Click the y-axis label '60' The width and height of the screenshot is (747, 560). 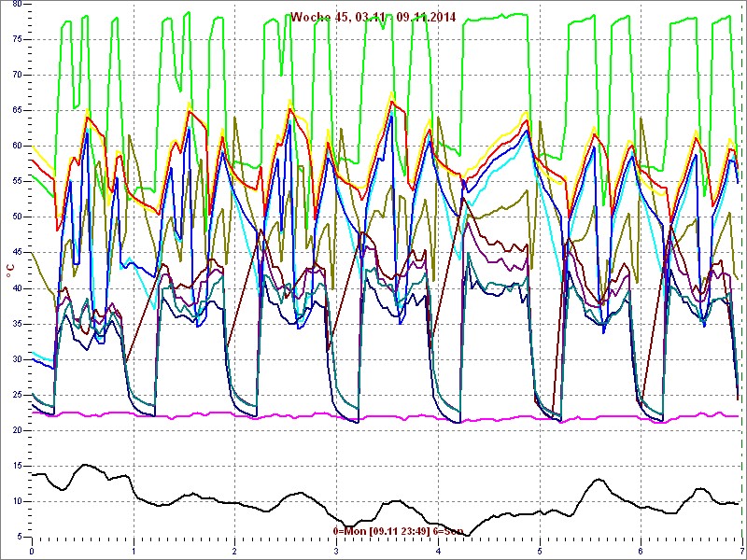(16, 147)
